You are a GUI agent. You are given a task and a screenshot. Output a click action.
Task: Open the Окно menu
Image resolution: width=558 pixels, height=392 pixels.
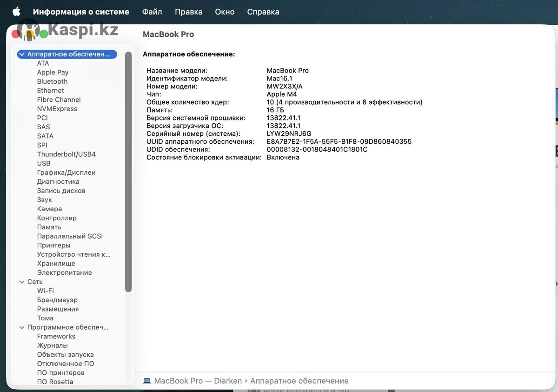click(x=225, y=12)
